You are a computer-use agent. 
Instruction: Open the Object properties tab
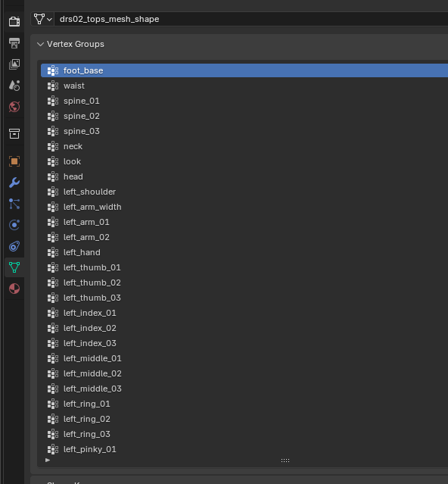14,161
